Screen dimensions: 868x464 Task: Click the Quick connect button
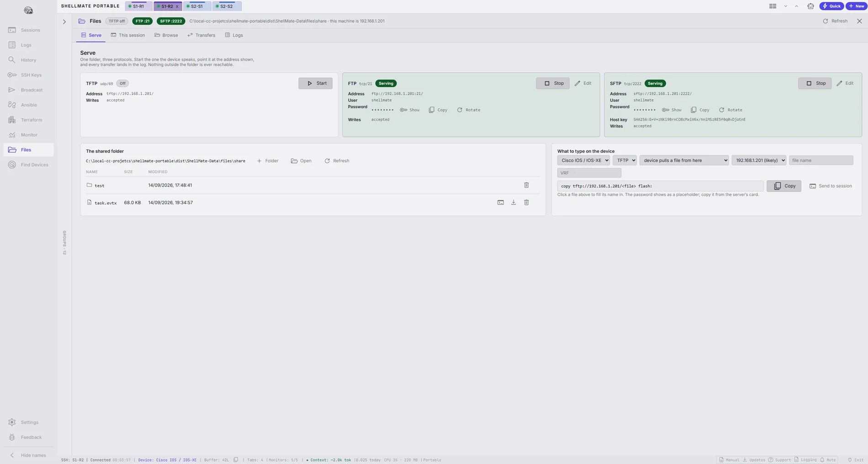[x=831, y=6]
